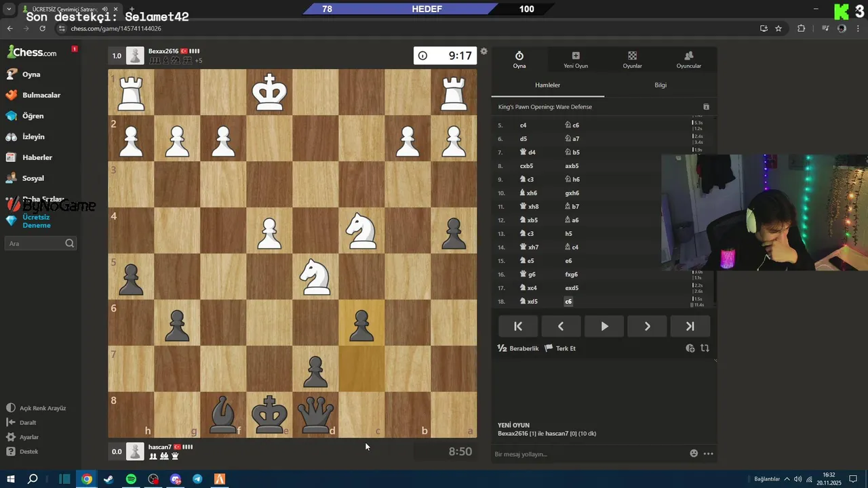Click the Chess.com logo

coord(32,52)
